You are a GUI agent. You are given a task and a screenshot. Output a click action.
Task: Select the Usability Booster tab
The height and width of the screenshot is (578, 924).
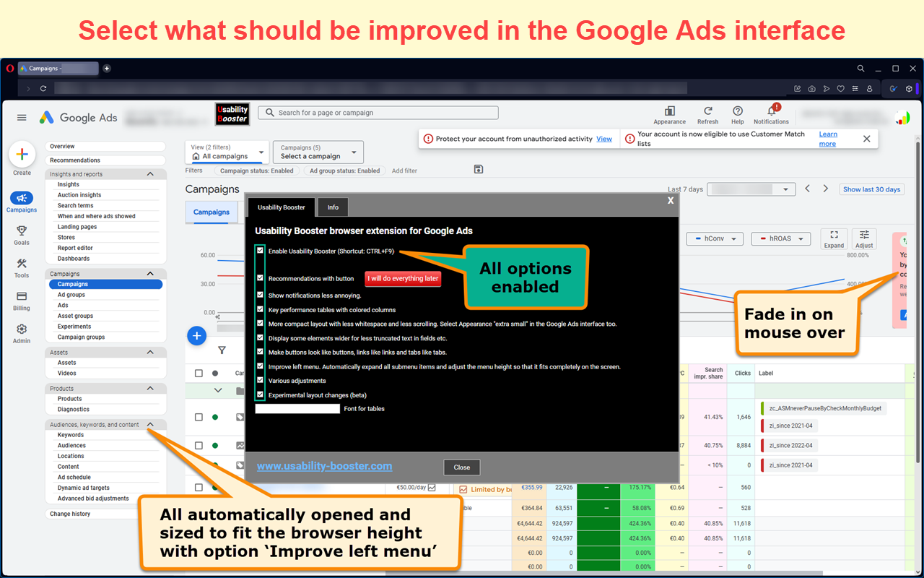click(282, 207)
